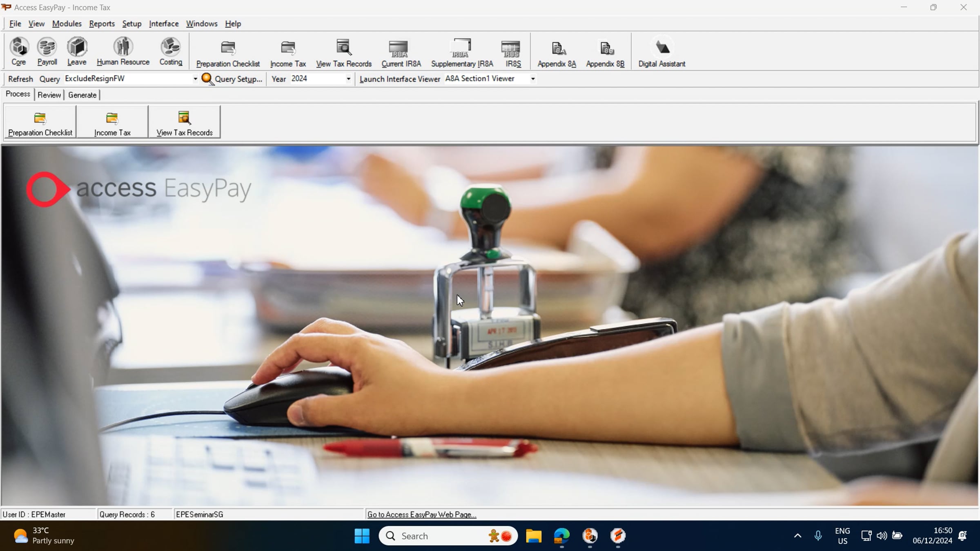
Task: Open the Query Setup magnifier icon
Action: tap(207, 79)
